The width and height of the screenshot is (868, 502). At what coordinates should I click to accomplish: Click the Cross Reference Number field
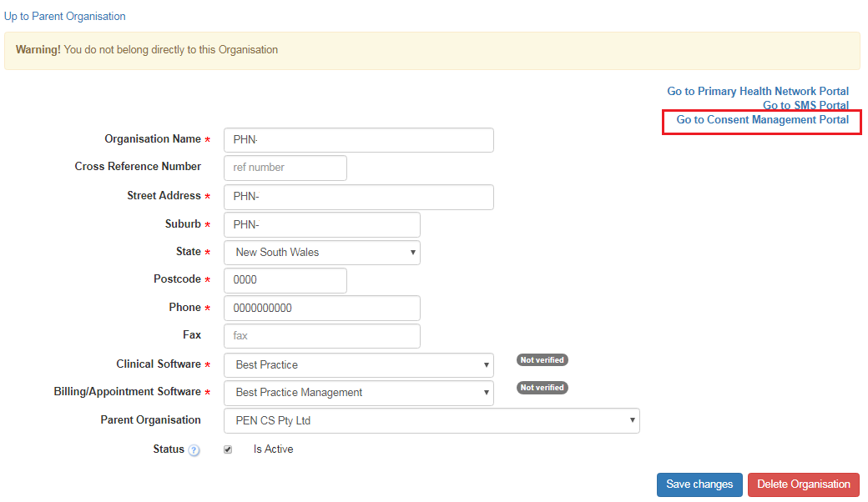point(285,168)
